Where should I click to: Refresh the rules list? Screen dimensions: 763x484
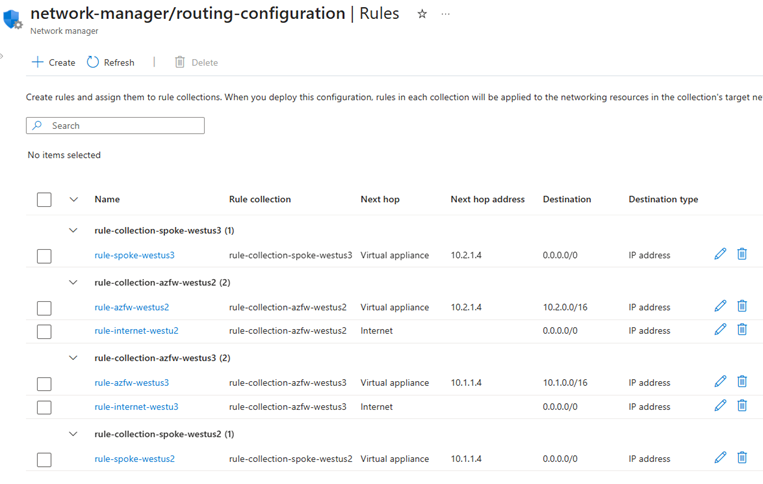(110, 62)
